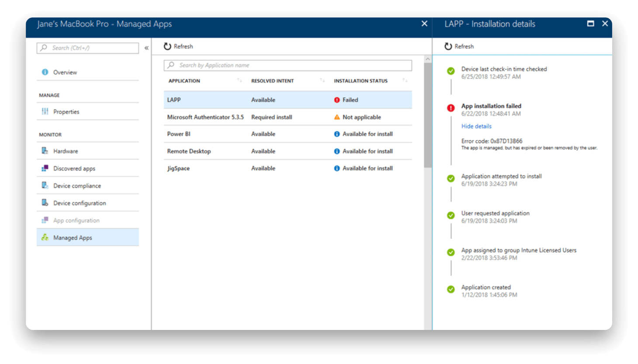Click the orange warning icon beside Not applicable

click(337, 117)
